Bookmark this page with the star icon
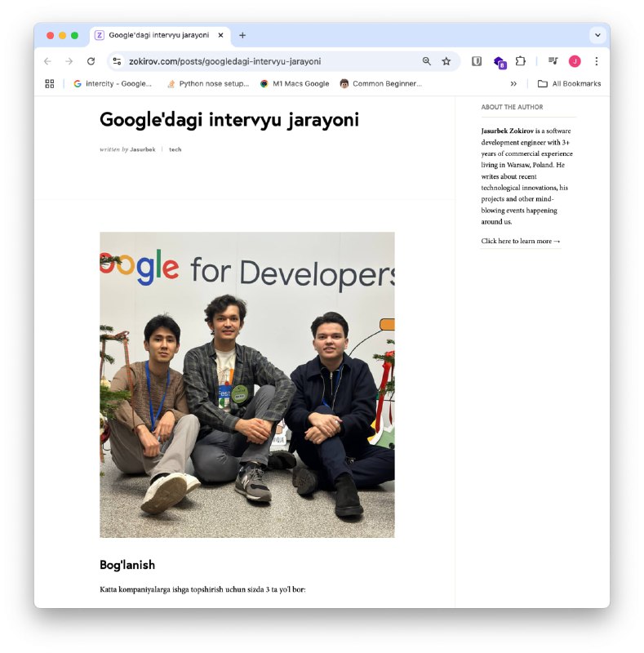The height and width of the screenshot is (653, 644). point(446,61)
